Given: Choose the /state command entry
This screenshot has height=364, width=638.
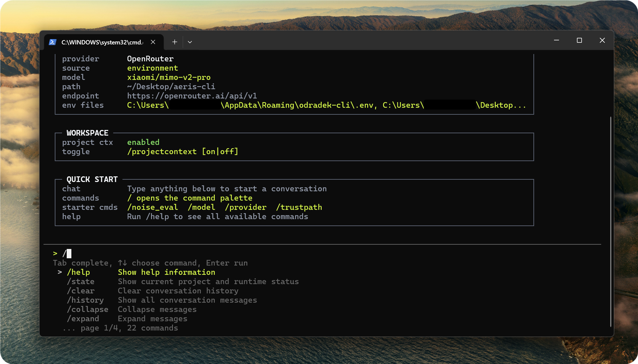Looking at the screenshot, I should (81, 282).
